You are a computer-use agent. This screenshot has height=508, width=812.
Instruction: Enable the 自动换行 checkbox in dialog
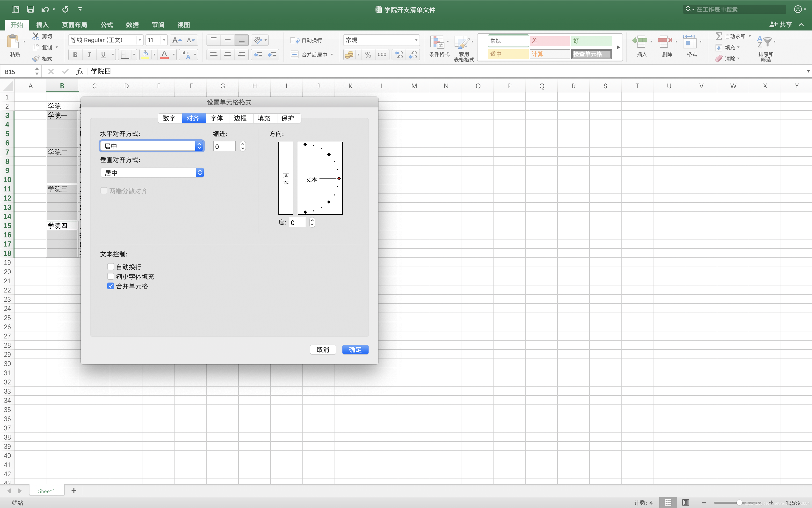pos(110,267)
